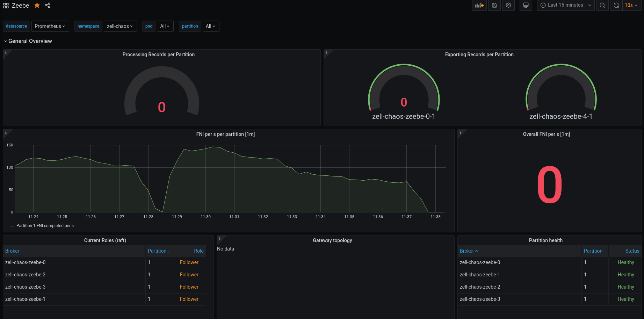Open Overall FNI per s panel title menu
The width and height of the screenshot is (644, 319).
(546, 134)
